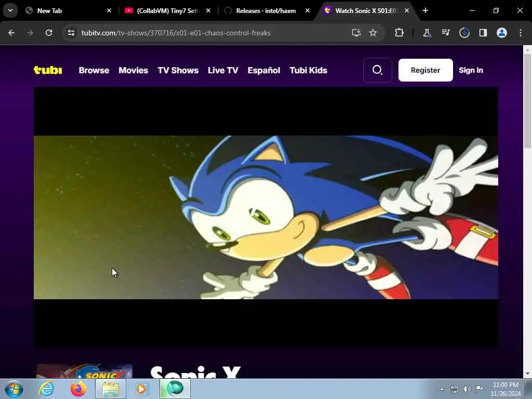Click the Sonic X title heading
This screenshot has width=532, height=399.
point(195,372)
